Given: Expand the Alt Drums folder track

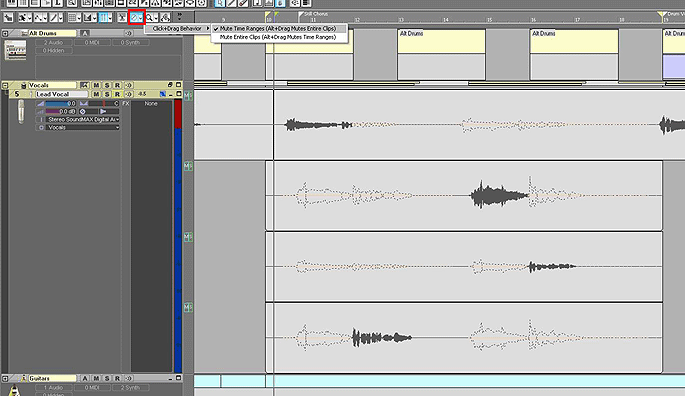Looking at the screenshot, I should point(5,33).
